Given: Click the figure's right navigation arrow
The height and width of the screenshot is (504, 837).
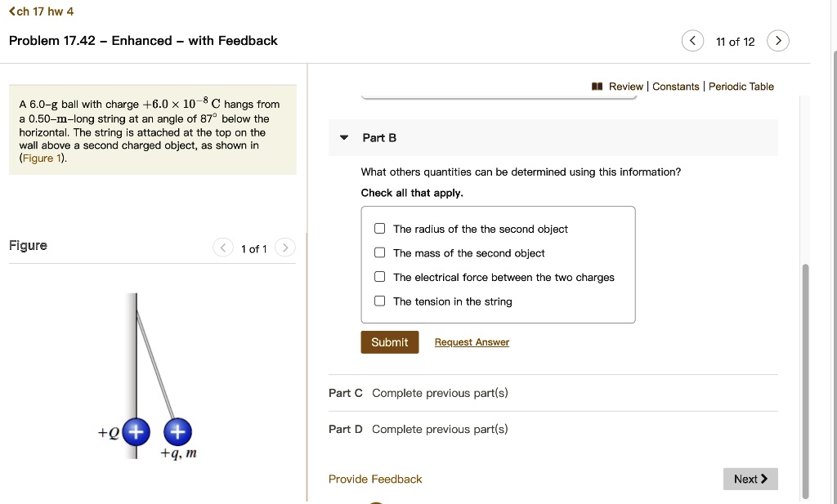Looking at the screenshot, I should click(x=284, y=247).
